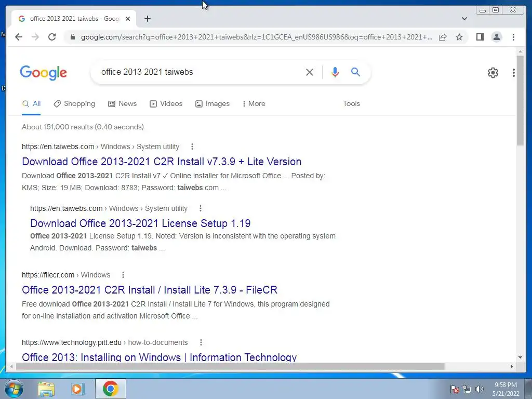532x399 pixels.
Task: Go back to the previous page
Action: 19,37
